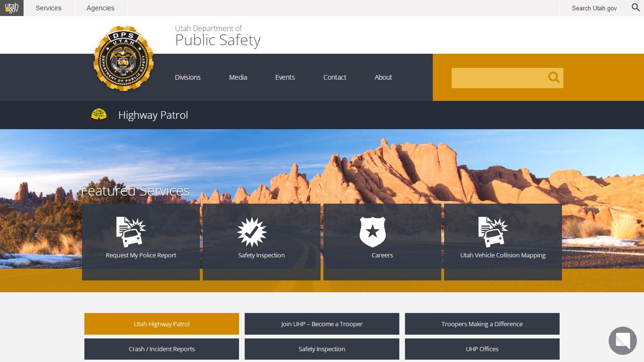The image size is (644, 362).
Task: Click the Utah.gov search magnifier icon
Action: 636,8
